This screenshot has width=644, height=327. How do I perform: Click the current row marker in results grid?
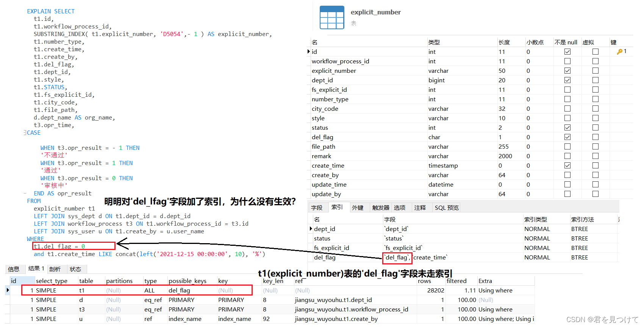coord(8,290)
